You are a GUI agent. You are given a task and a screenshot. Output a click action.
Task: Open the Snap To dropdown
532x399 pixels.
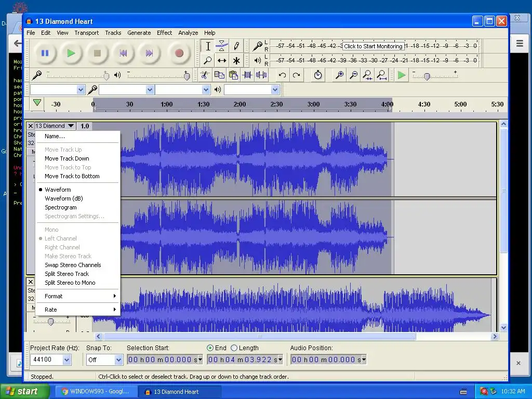pyautogui.click(x=118, y=360)
